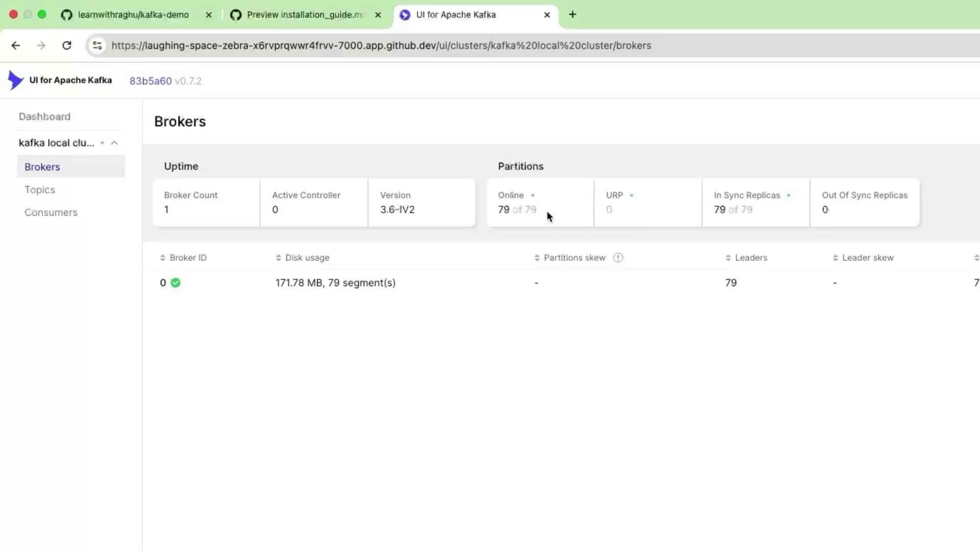Collapse the kafka local cluster menu
Viewport: 980px width, 551px height.
tap(114, 143)
